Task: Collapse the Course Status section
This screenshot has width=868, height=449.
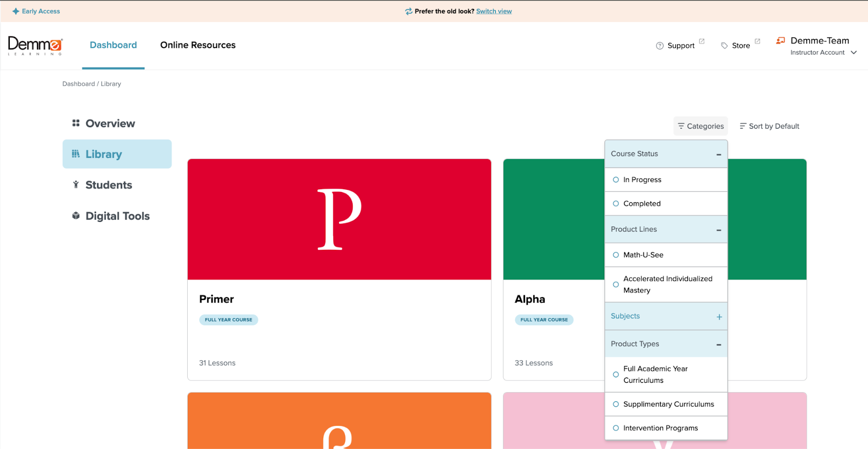Action: point(719,155)
